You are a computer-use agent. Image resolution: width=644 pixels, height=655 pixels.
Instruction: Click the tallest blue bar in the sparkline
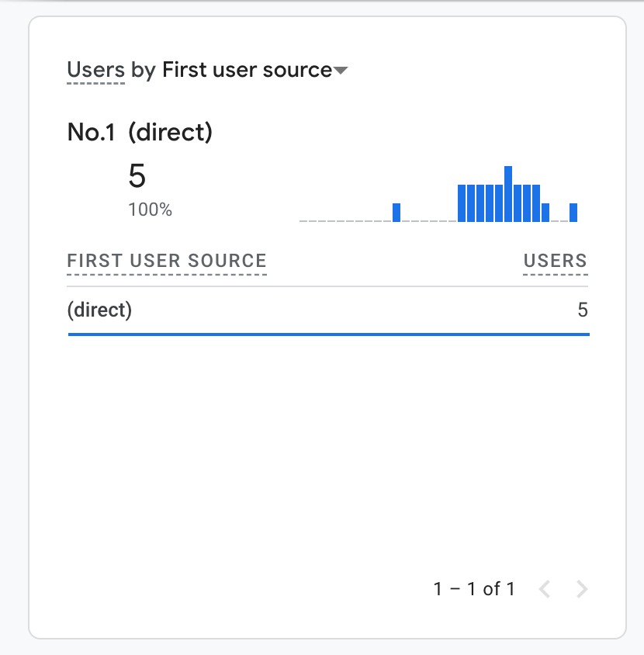tap(508, 190)
